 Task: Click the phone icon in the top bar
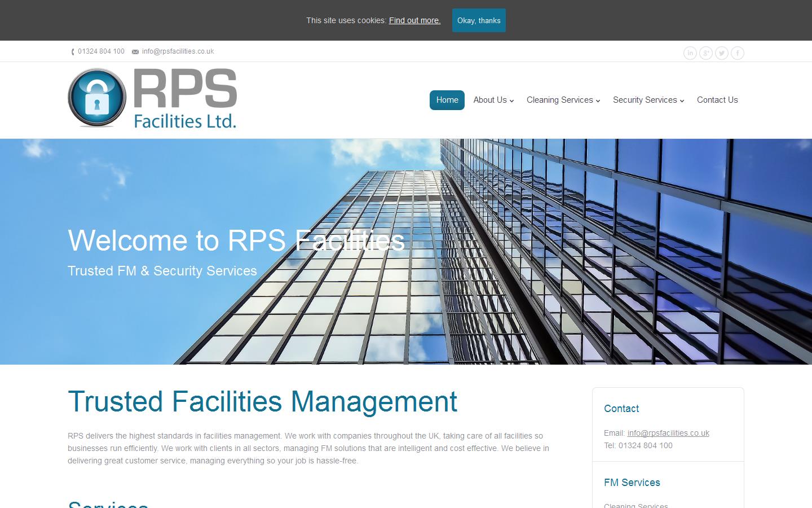[72, 51]
